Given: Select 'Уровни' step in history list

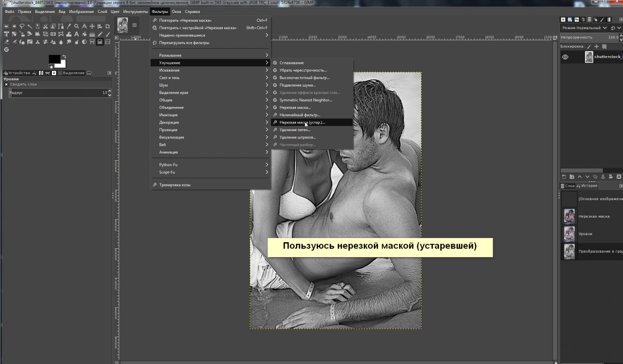Looking at the screenshot, I should pos(586,234).
